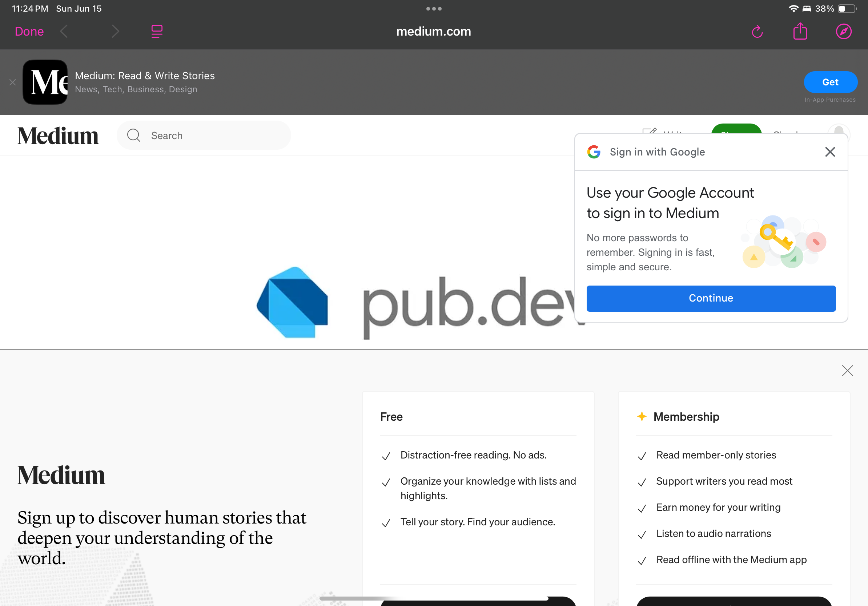
Task: Reload the medium.com page
Action: tap(757, 31)
